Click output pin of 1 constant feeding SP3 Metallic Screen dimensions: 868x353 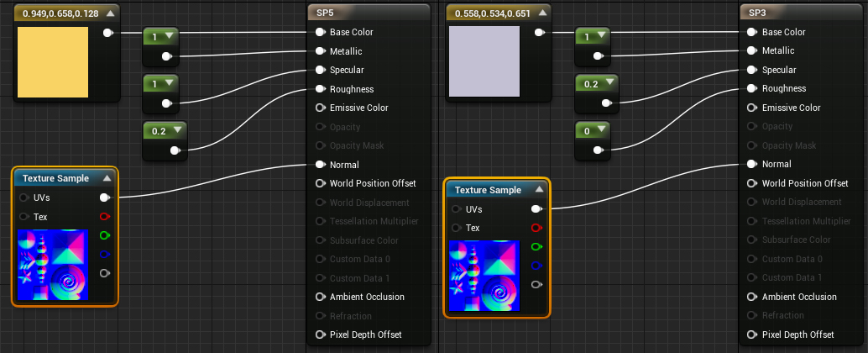(x=599, y=55)
